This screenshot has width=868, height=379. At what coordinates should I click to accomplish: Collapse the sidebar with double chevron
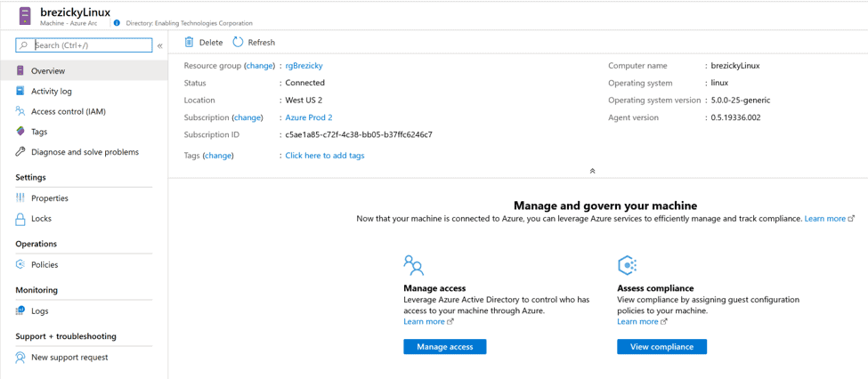tap(160, 46)
